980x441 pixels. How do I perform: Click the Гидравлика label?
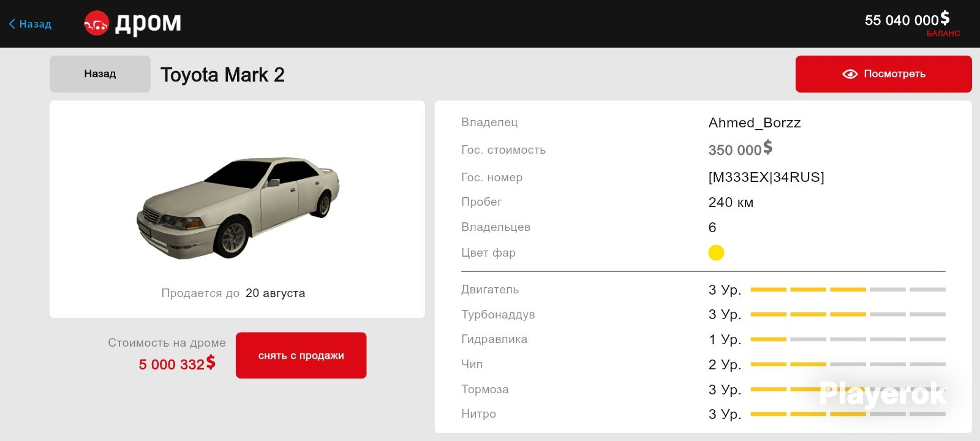click(494, 339)
